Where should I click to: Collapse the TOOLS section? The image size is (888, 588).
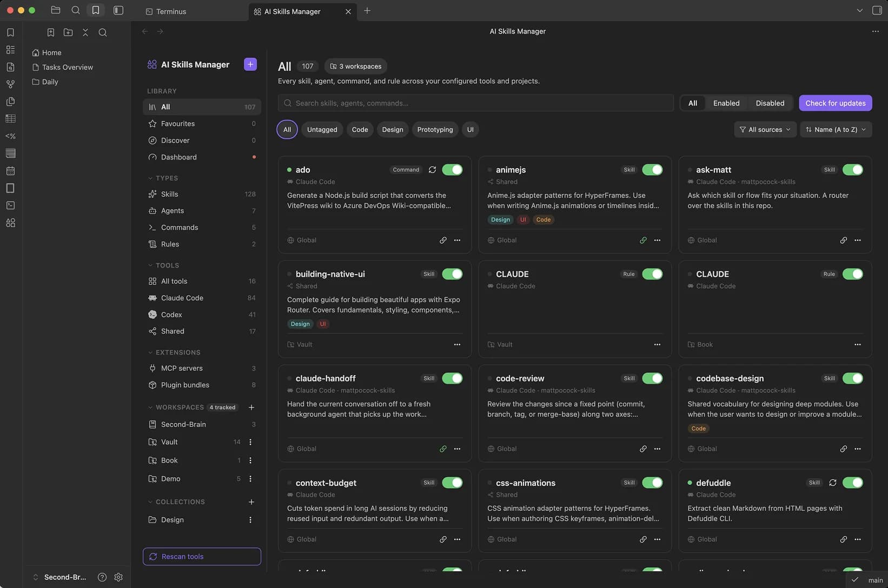pos(163,265)
